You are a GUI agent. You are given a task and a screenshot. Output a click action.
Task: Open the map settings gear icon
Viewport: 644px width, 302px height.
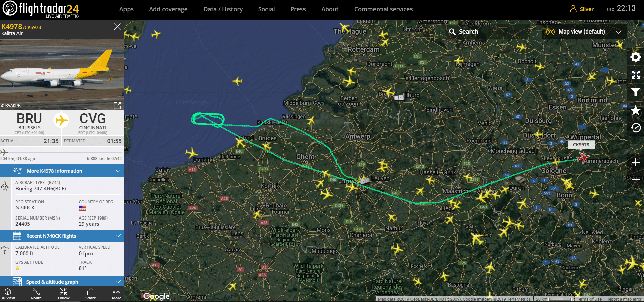pyautogui.click(x=635, y=57)
